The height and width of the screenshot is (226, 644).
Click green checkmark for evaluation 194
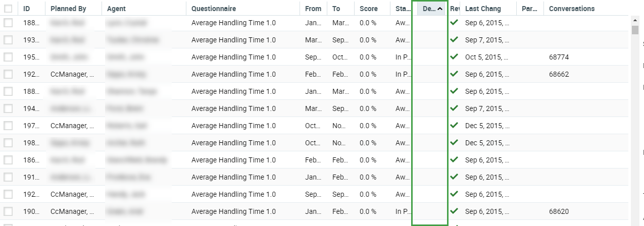pyautogui.click(x=454, y=108)
